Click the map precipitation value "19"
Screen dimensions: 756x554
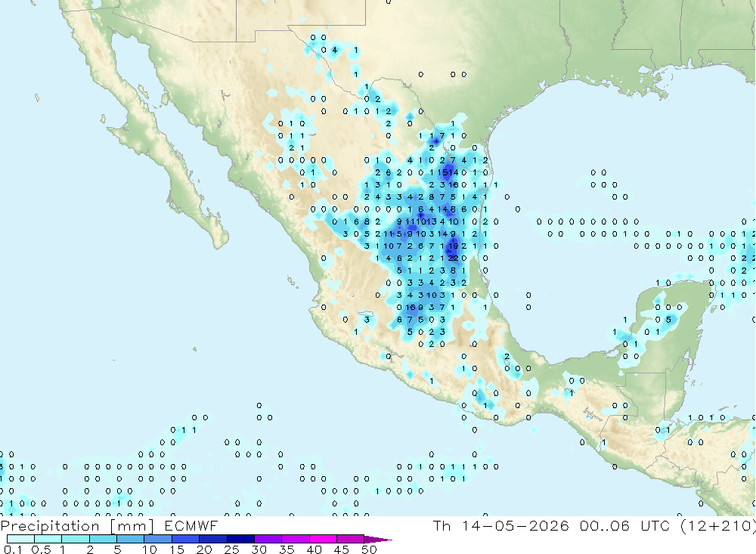tap(453, 246)
